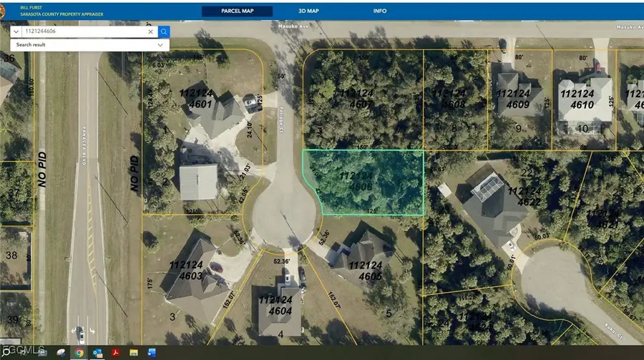Launch Adobe Acrobat from the taskbar
Viewport: 644px width, 360px height.
click(115, 352)
